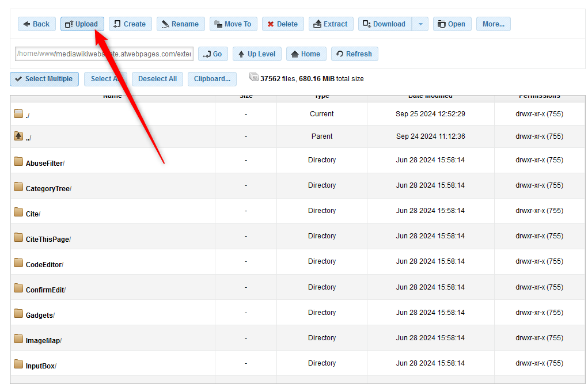Click Select All to mark every file
This screenshot has width=588, height=384.
(x=105, y=79)
